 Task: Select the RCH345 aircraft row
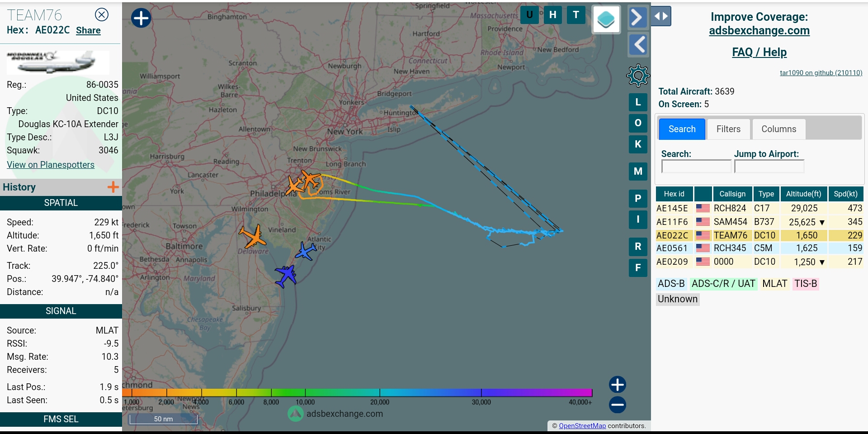(x=759, y=248)
